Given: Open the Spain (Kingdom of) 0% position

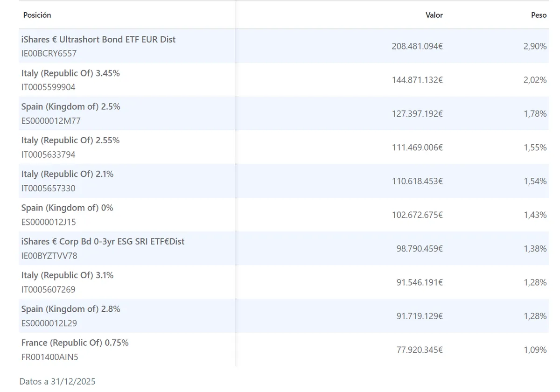Looking at the screenshot, I should coord(67,208).
